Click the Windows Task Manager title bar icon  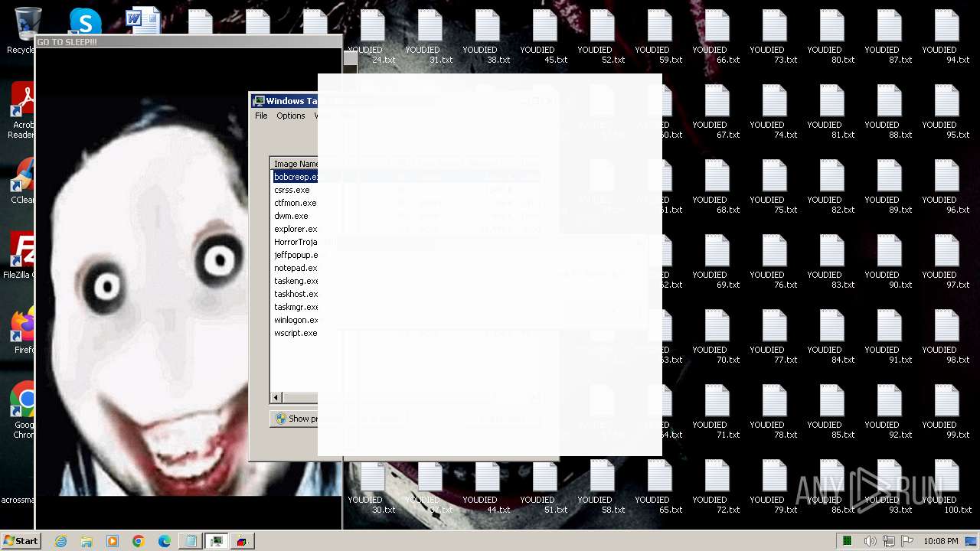pos(259,101)
